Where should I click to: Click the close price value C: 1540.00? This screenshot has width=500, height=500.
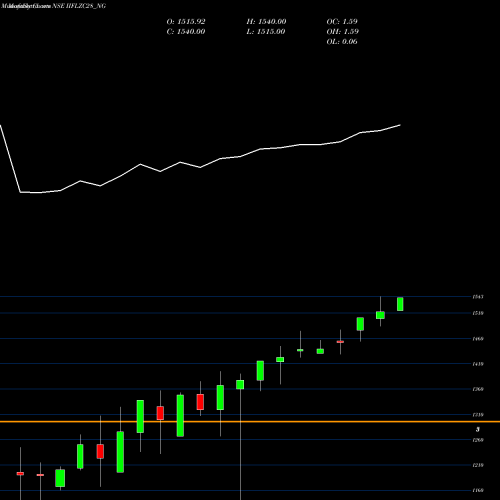186,32
